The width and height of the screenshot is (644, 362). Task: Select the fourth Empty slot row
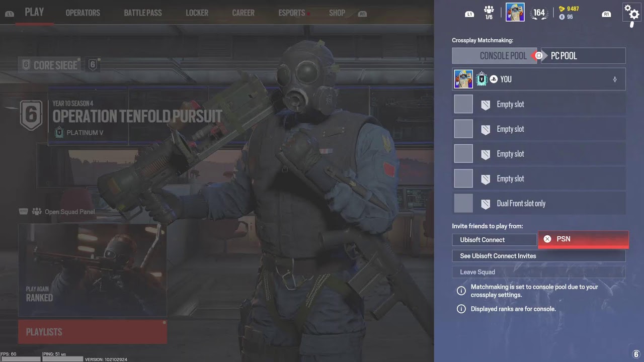539,178
